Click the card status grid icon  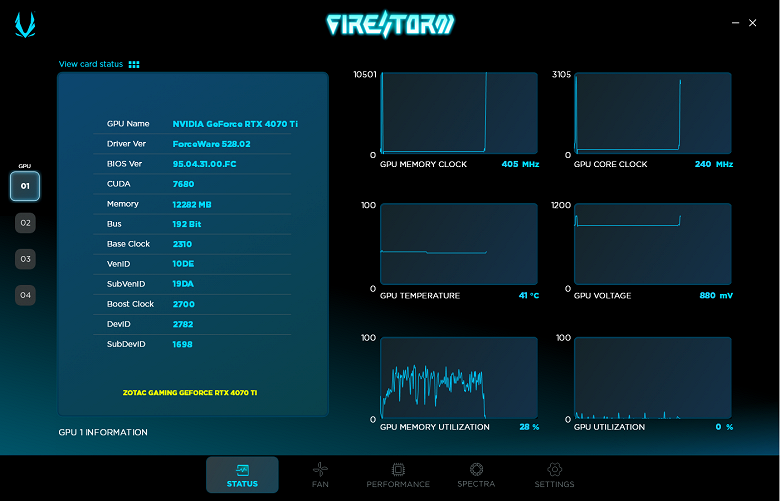134,64
